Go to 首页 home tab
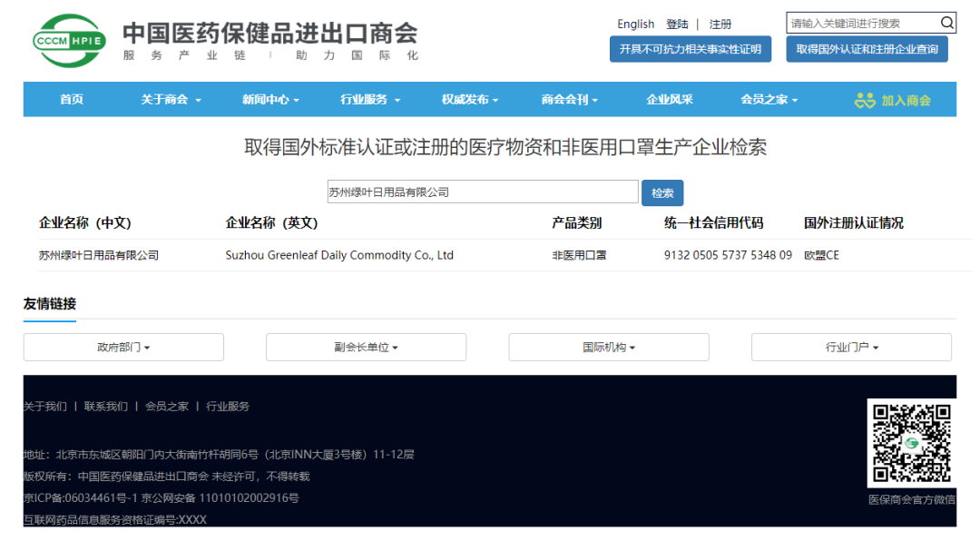This screenshot has height=551, width=980. [72, 100]
